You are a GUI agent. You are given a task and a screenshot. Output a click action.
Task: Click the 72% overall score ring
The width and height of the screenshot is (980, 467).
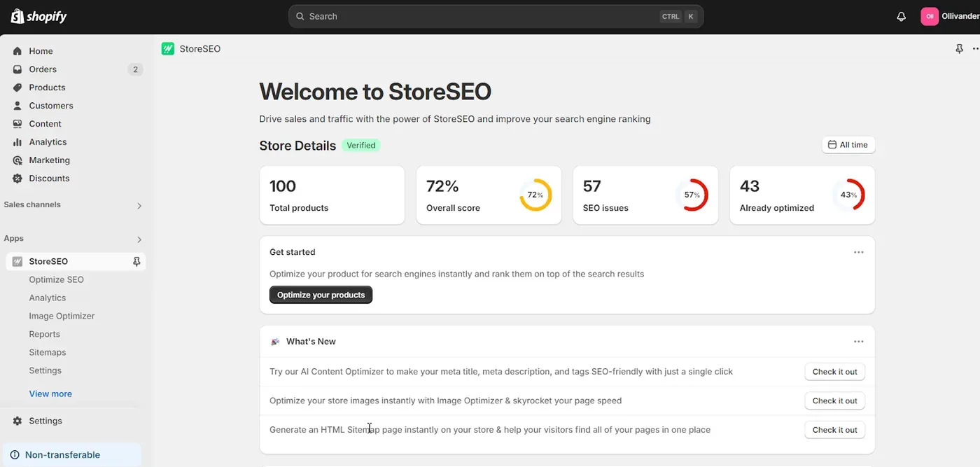[535, 195]
